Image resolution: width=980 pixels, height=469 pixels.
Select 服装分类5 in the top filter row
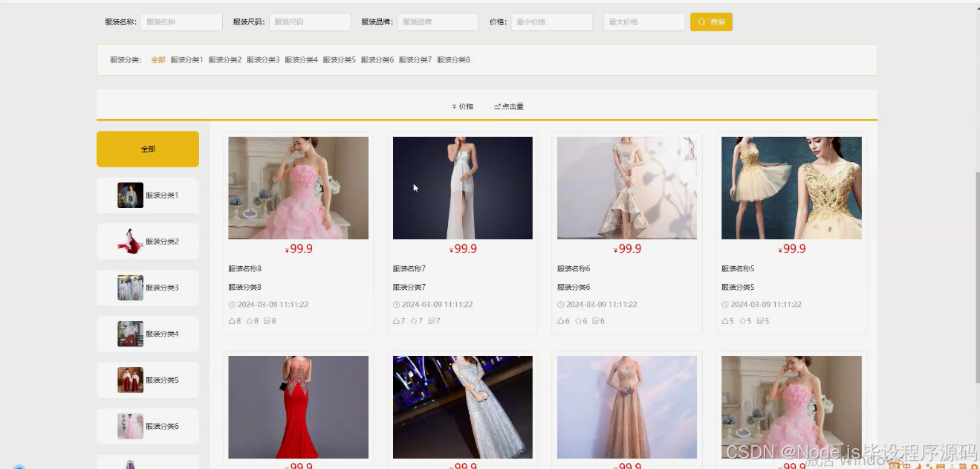[340, 60]
